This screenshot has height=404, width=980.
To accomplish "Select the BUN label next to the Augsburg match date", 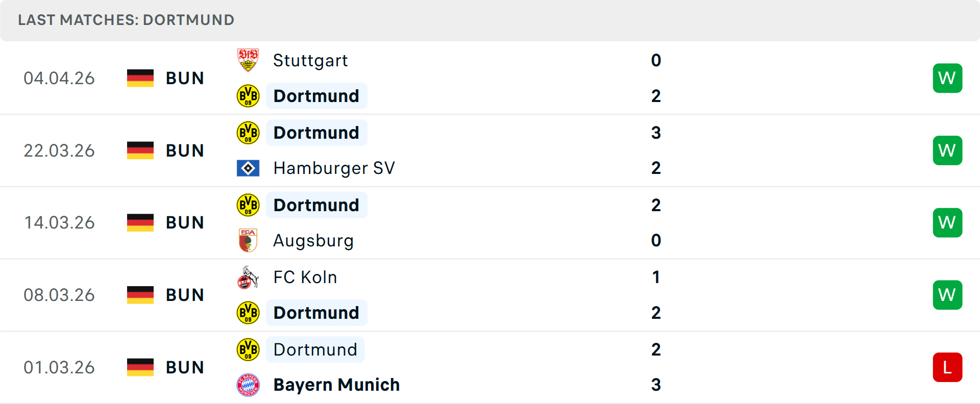I will [184, 222].
